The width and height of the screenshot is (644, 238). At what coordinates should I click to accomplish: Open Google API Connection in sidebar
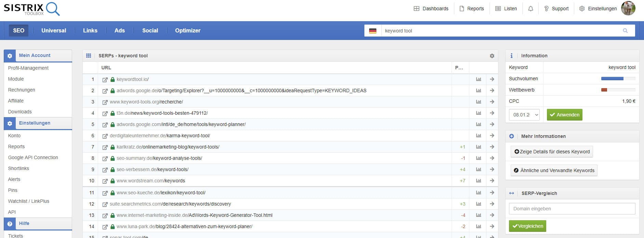click(x=33, y=157)
